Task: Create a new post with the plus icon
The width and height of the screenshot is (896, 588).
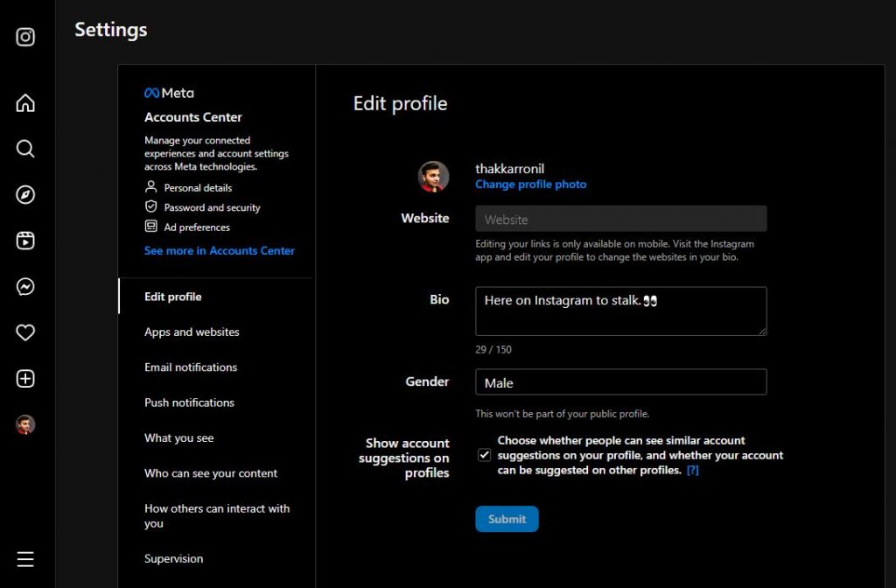Action: 24,378
